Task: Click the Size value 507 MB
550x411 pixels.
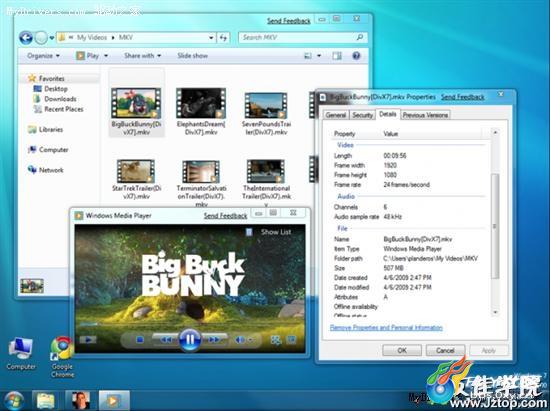Action: coord(393,268)
